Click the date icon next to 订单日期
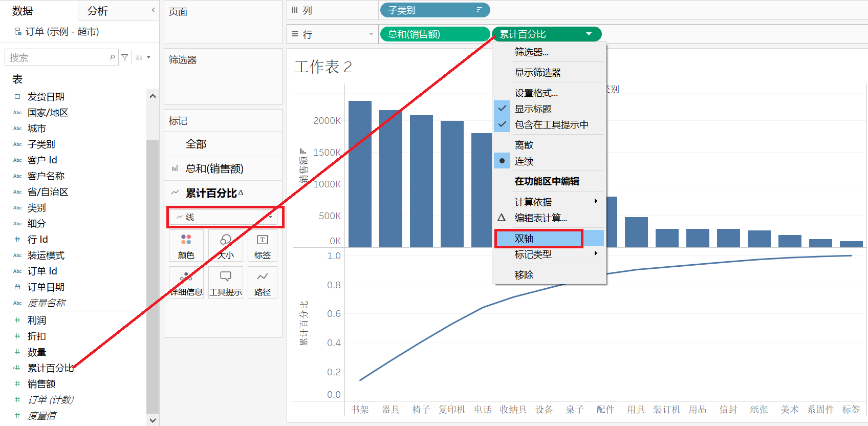Image resolution: width=868 pixels, height=426 pixels. click(x=17, y=287)
